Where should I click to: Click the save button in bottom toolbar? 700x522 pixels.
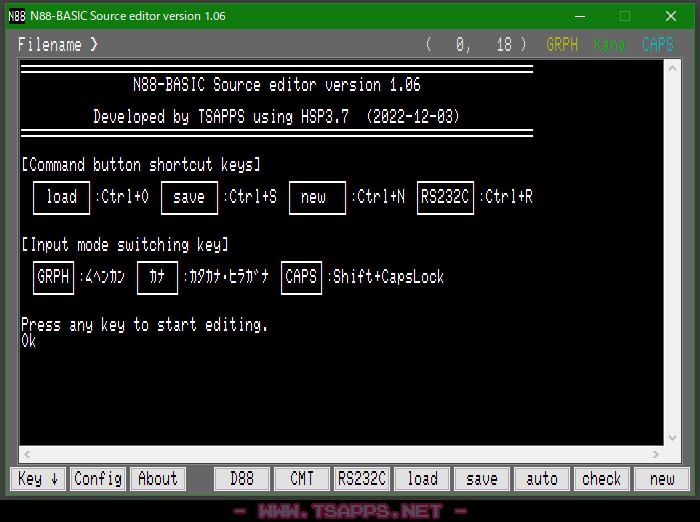point(482,479)
